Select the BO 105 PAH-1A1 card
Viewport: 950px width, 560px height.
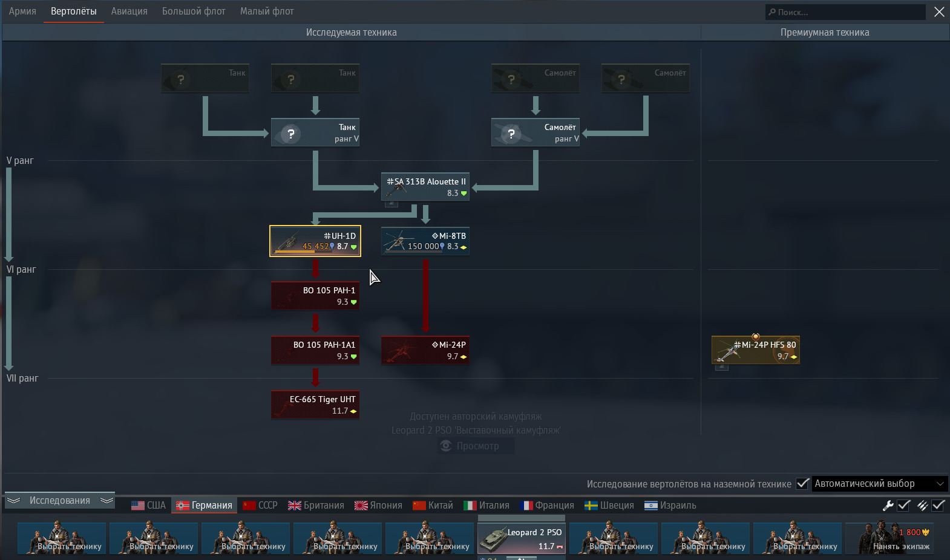pos(315,350)
